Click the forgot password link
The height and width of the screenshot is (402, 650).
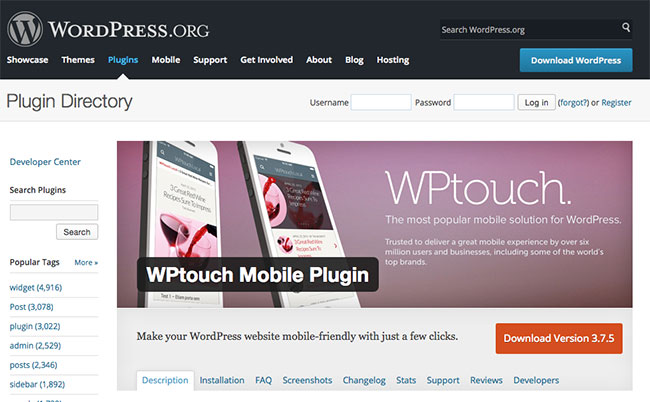tap(573, 102)
